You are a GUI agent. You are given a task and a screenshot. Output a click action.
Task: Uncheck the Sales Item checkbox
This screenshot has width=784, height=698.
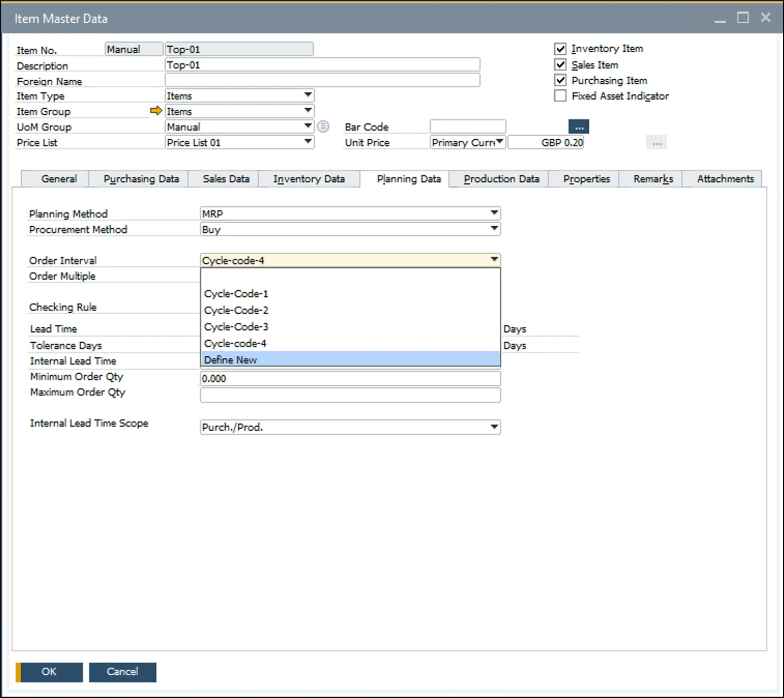560,65
